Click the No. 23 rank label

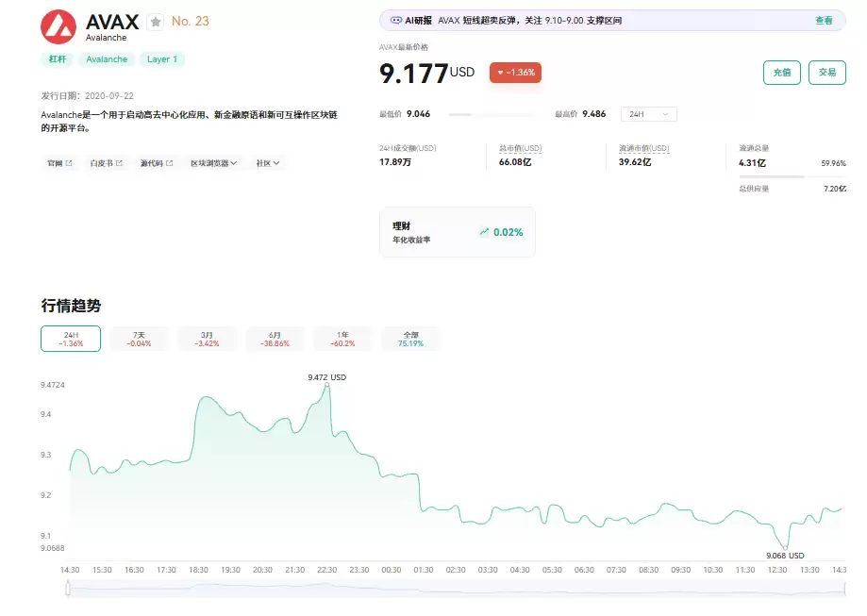point(191,21)
